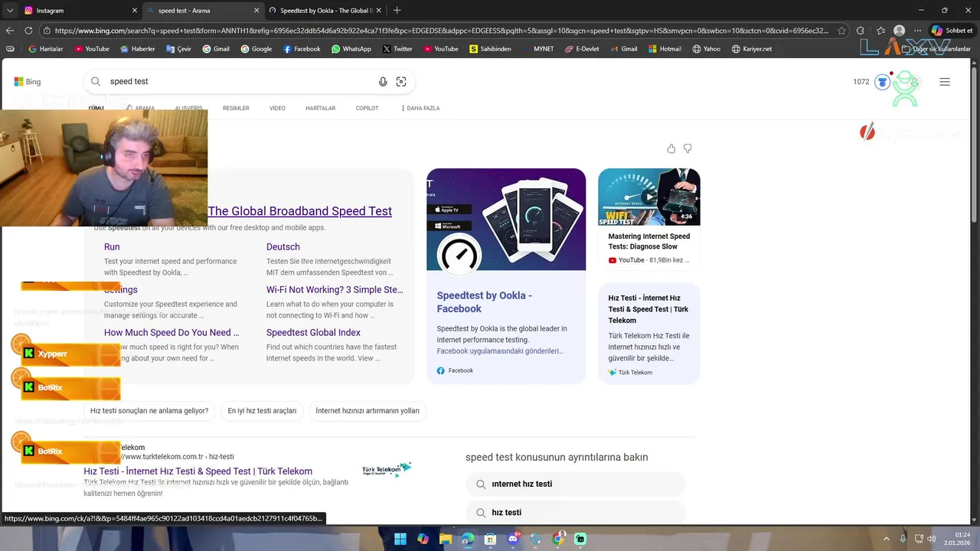Open the E-Devlet bookmark

pyautogui.click(x=582, y=49)
